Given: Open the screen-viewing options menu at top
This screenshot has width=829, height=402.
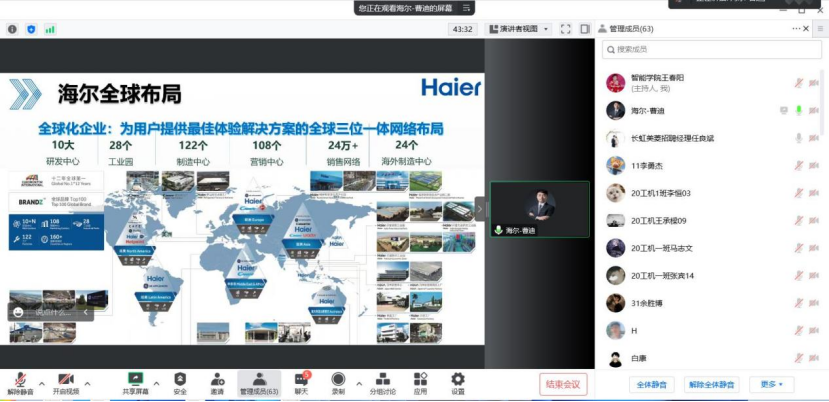Looking at the screenshot, I should pyautogui.click(x=466, y=8).
